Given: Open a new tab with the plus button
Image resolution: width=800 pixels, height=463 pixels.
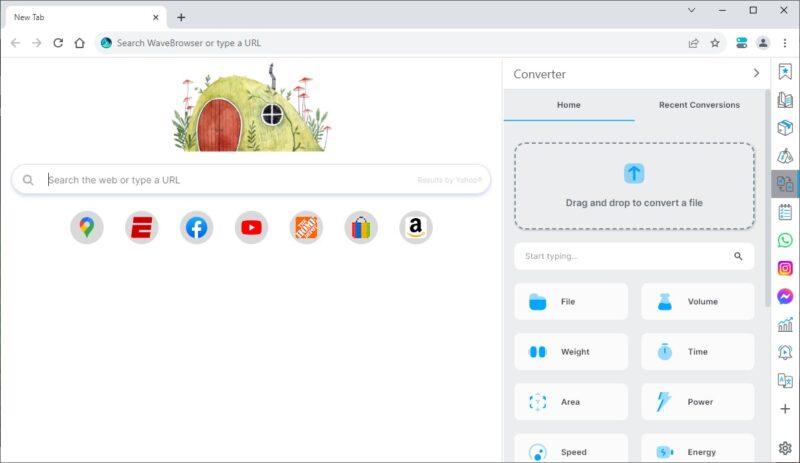Looking at the screenshot, I should click(181, 17).
